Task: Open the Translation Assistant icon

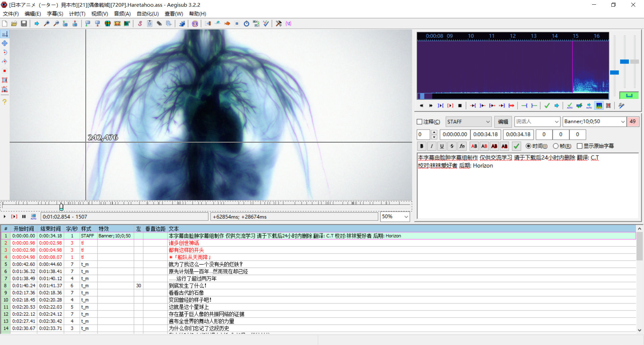Action: [x=256, y=23]
